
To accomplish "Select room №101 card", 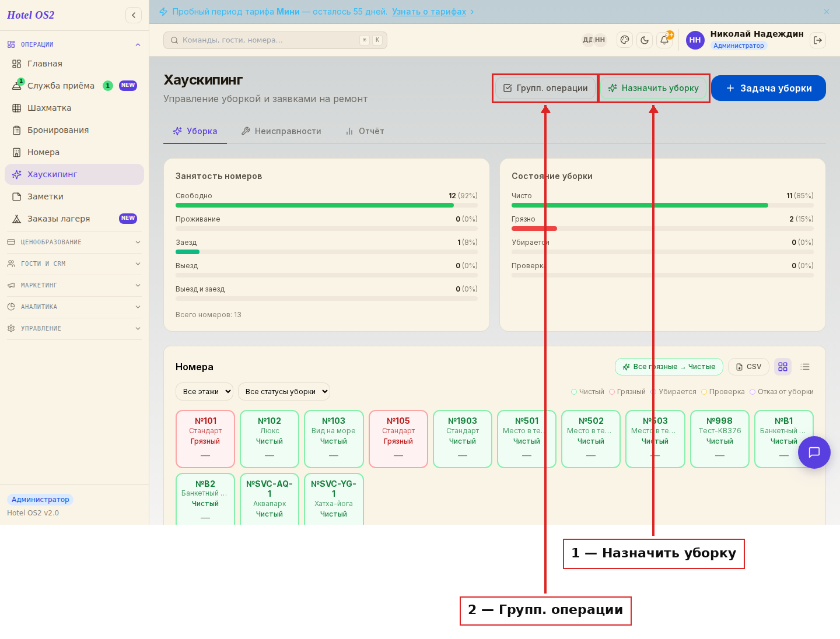I will coord(205,439).
